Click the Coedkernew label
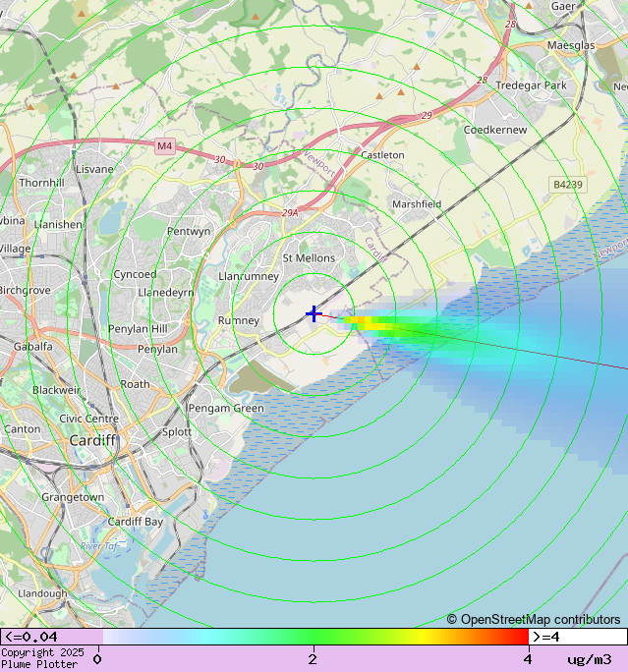The width and height of the screenshot is (628, 672). point(495,130)
